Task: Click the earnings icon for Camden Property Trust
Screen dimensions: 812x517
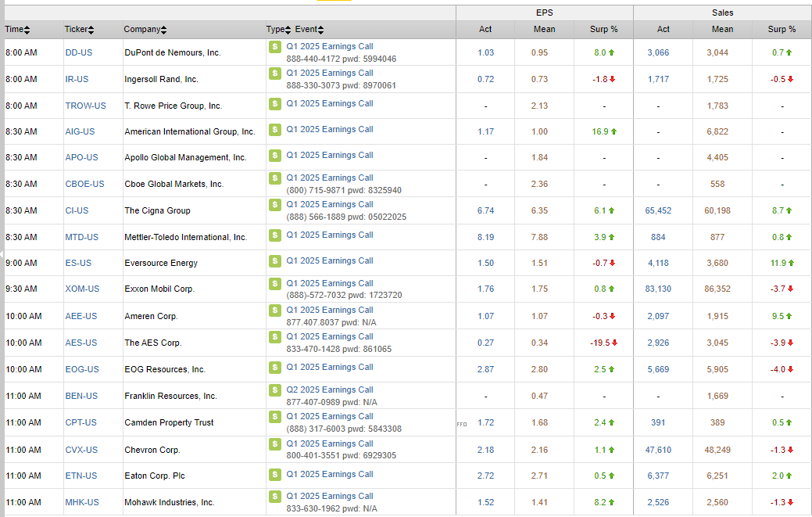Action: pos(275,417)
